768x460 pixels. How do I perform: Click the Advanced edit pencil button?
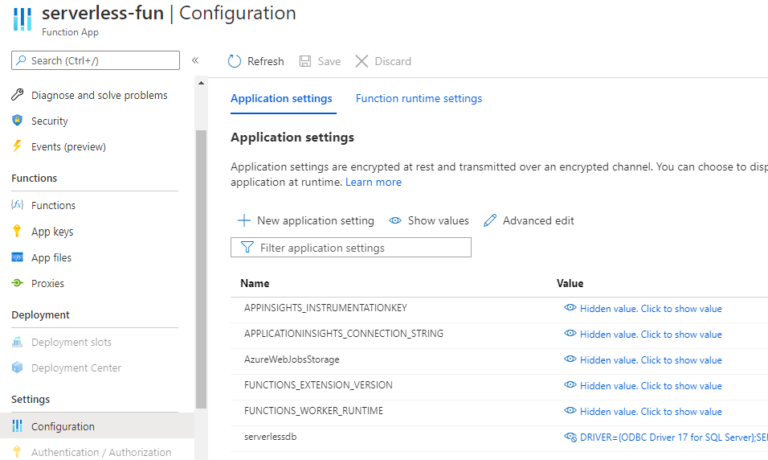tap(529, 220)
